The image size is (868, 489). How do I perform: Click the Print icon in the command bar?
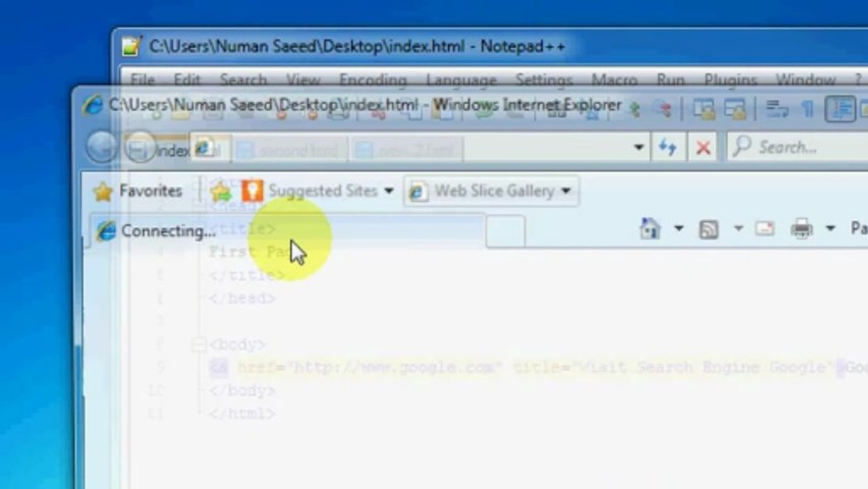pyautogui.click(x=802, y=229)
